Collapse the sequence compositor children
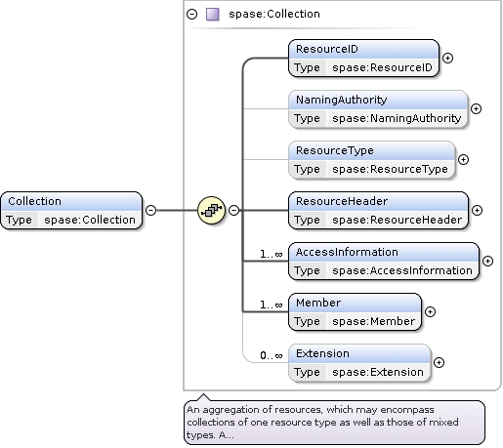This screenshot has width=503, height=448. (x=233, y=210)
